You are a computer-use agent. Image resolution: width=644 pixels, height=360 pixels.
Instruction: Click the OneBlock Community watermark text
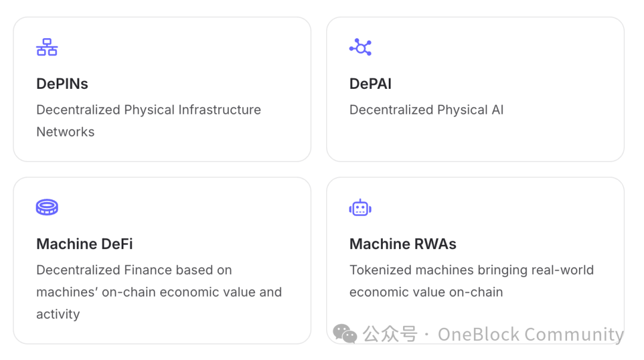(x=531, y=334)
